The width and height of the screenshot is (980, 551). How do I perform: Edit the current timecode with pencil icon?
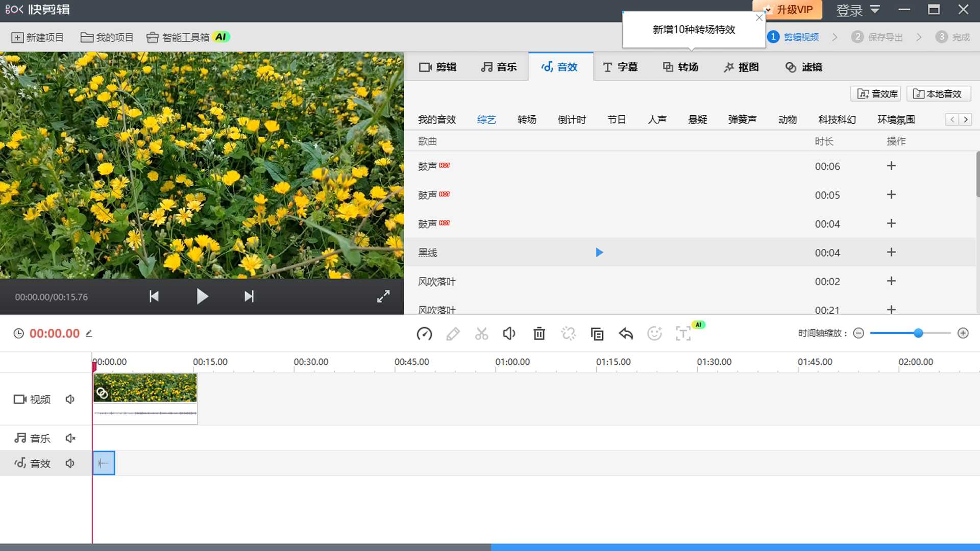pos(89,333)
